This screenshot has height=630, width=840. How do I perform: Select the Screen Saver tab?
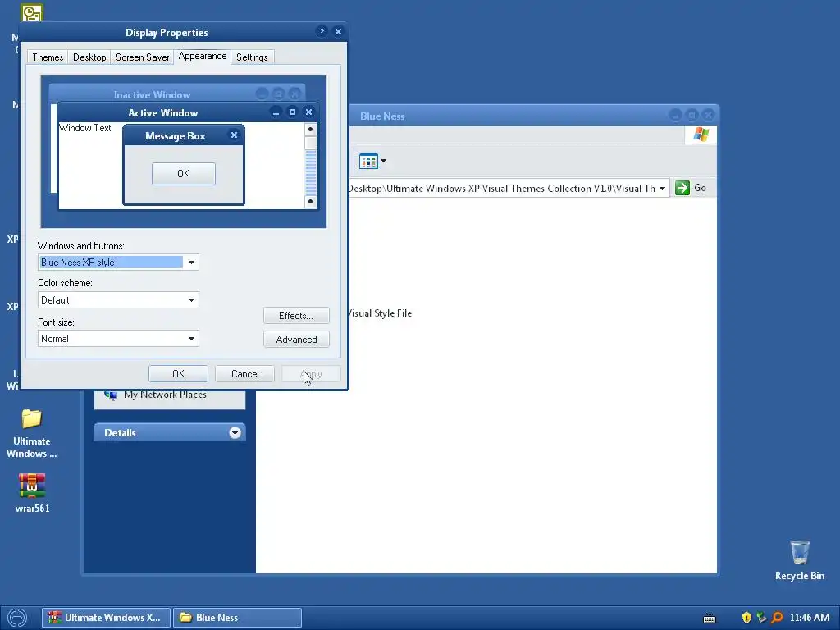pos(142,57)
